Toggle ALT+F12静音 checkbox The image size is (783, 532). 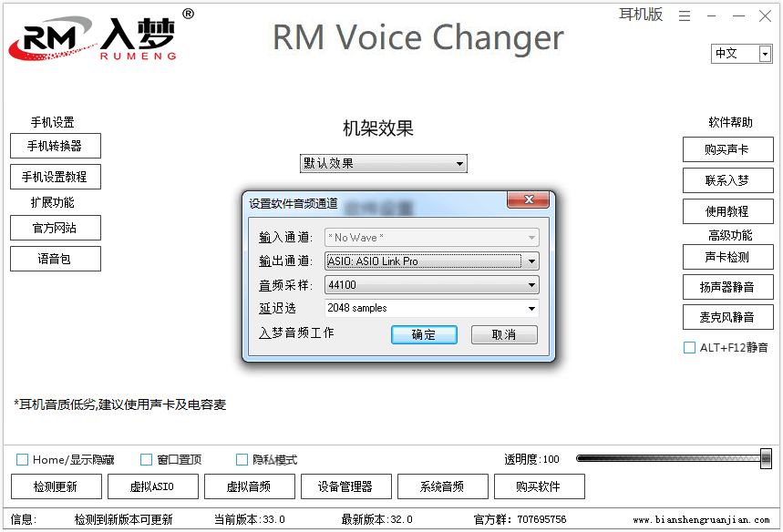pos(689,347)
